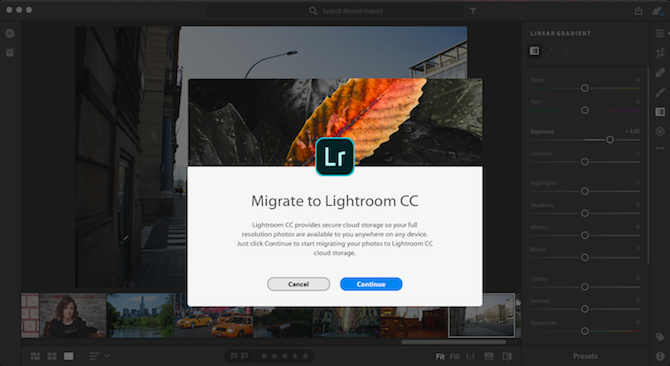The width and height of the screenshot is (670, 366).
Task: Open the three-dots more options menu
Action: click(x=660, y=148)
